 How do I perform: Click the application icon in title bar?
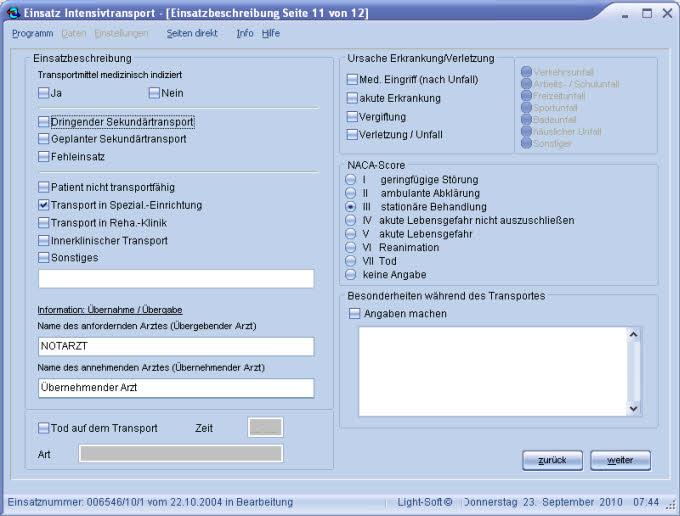pos(13,13)
